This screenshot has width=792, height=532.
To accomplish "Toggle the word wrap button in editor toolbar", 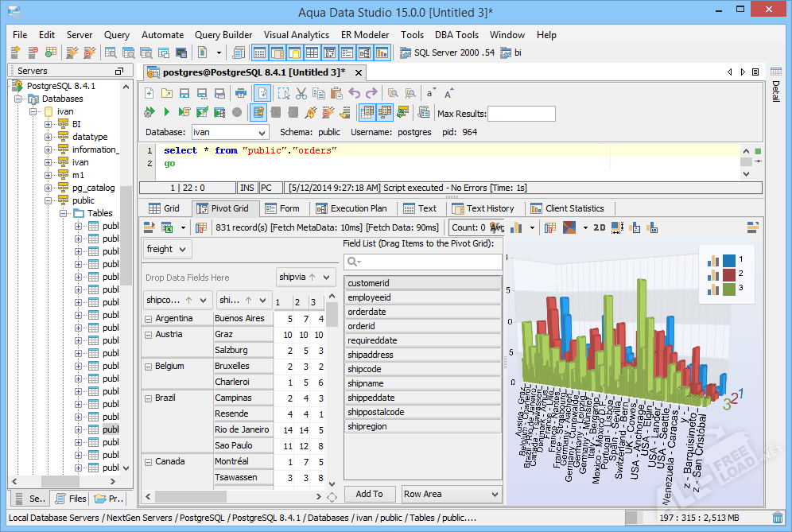I will coord(262,94).
